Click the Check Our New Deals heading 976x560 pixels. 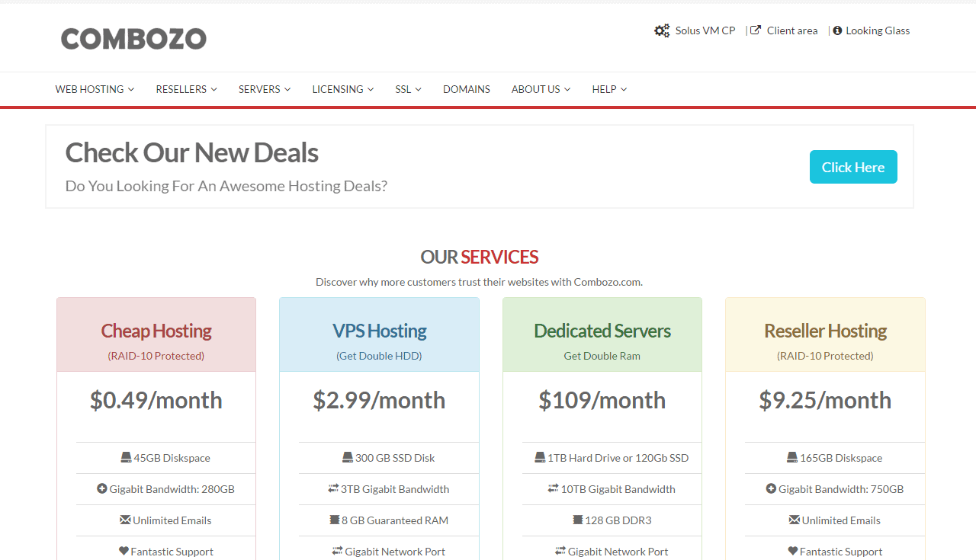[x=192, y=152]
